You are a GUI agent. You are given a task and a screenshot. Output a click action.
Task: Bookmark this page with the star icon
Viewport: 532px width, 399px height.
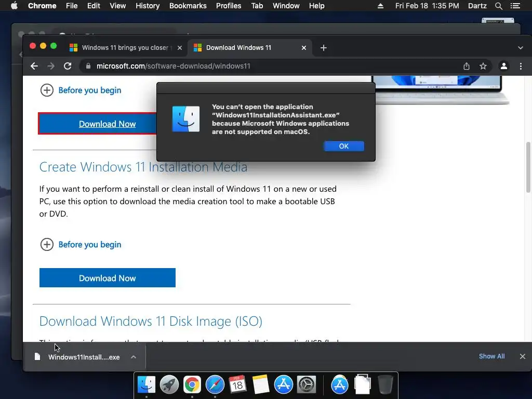(x=483, y=66)
